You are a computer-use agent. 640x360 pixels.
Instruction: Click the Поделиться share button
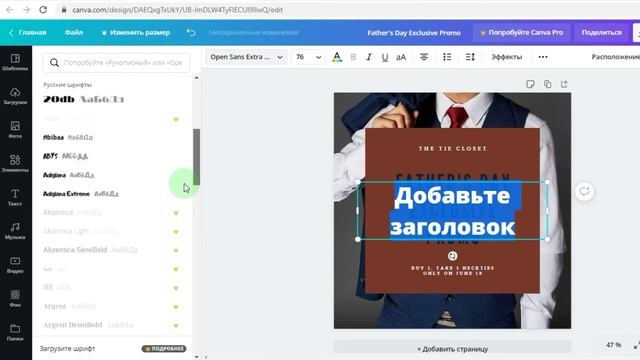pyautogui.click(x=601, y=32)
